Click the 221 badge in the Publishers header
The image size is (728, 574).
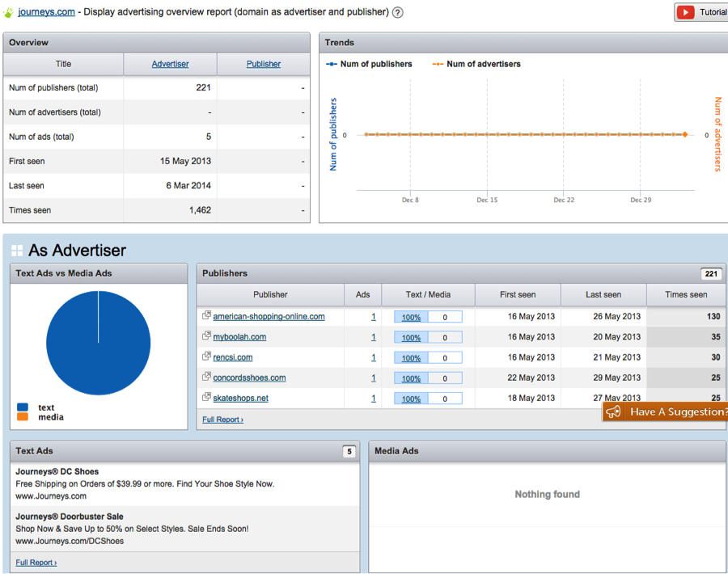711,274
